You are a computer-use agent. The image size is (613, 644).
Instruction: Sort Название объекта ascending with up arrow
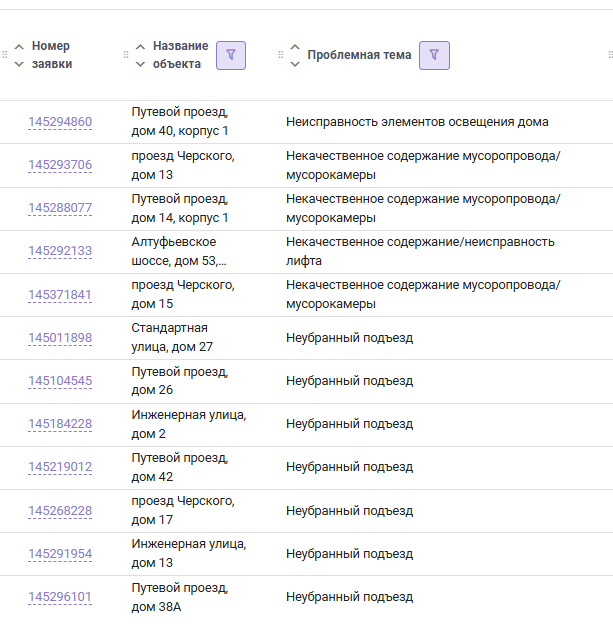point(140,47)
